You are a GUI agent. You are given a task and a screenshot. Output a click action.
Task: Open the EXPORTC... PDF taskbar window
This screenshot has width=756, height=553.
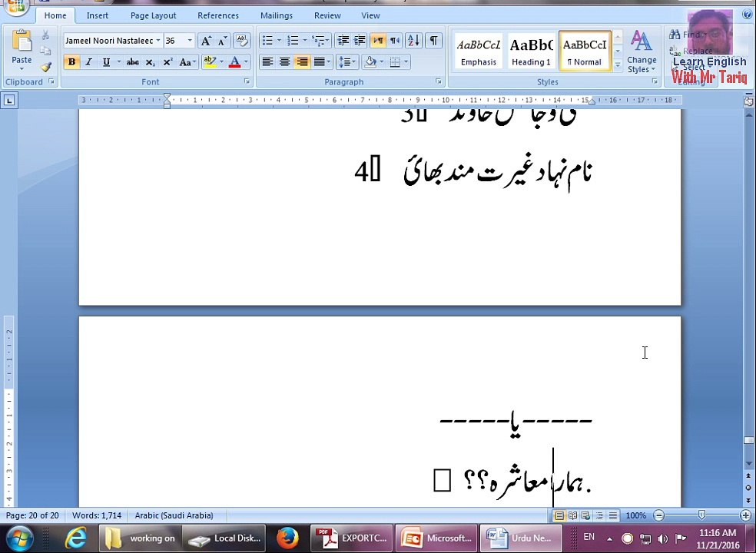tap(352, 538)
